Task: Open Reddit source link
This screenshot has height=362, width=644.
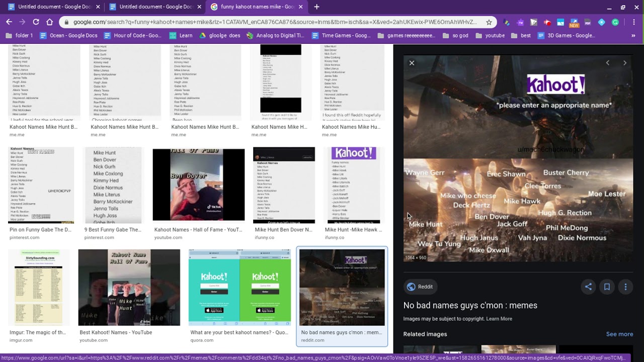Action: 420,287
